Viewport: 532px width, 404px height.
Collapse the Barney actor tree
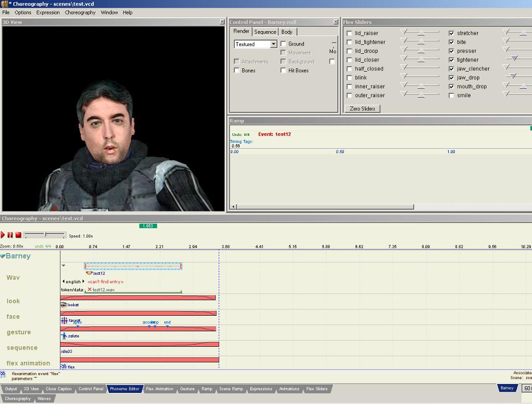pyautogui.click(x=3, y=256)
